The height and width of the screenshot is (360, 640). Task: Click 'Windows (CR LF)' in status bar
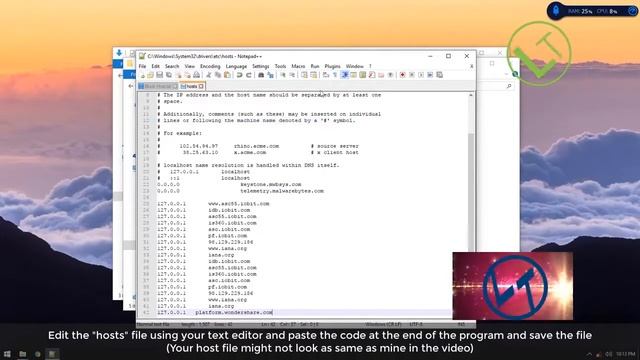pos(383,324)
